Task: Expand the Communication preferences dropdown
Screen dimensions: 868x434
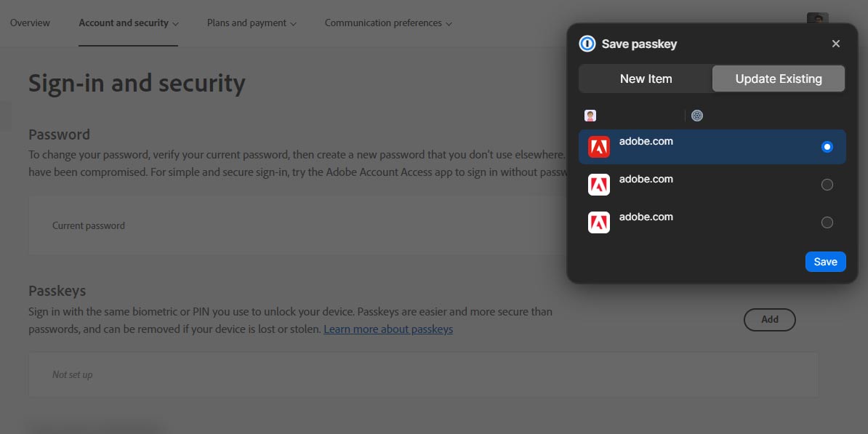Action: 388,23
